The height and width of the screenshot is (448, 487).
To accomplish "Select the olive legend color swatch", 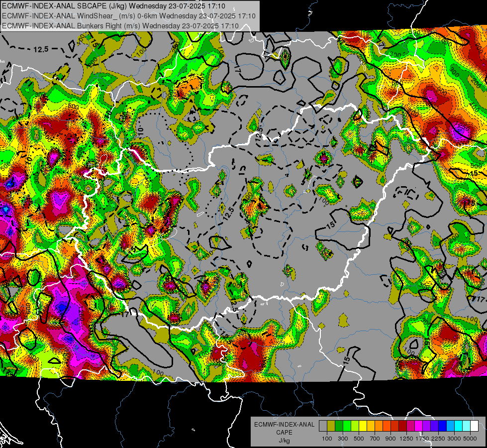I will (x=331, y=426).
